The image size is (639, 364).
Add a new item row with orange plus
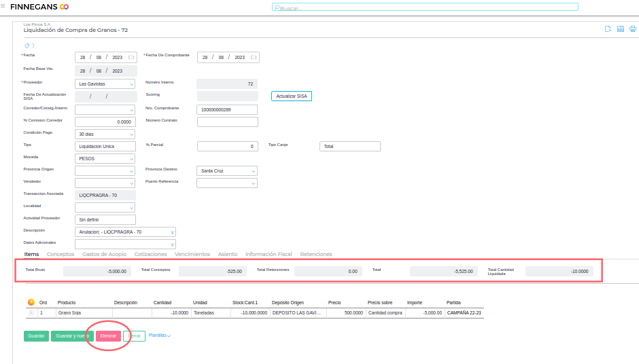point(31,302)
